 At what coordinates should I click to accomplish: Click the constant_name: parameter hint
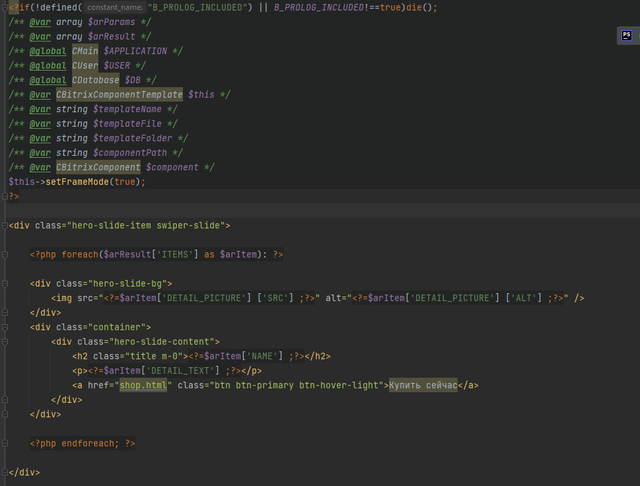[115, 7]
